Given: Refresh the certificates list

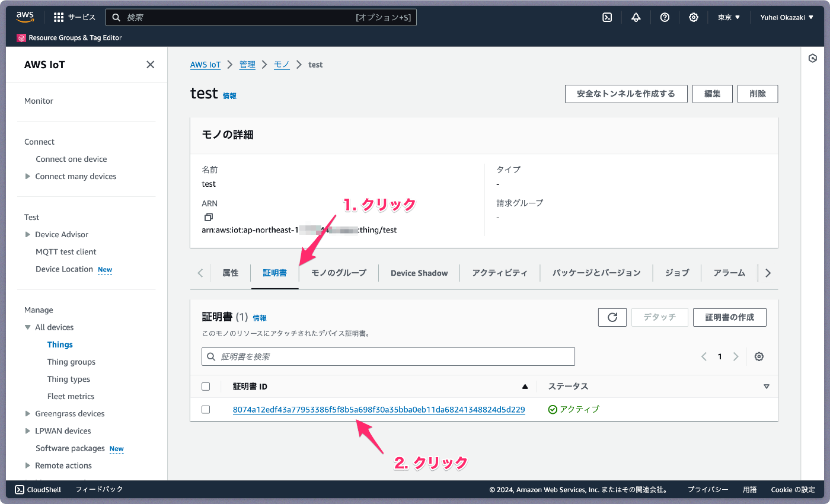Looking at the screenshot, I should [612, 317].
